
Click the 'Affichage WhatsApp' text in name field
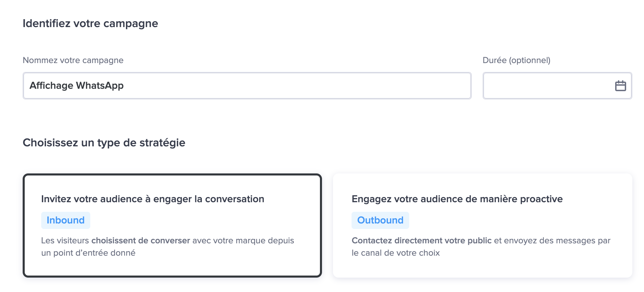click(x=77, y=86)
